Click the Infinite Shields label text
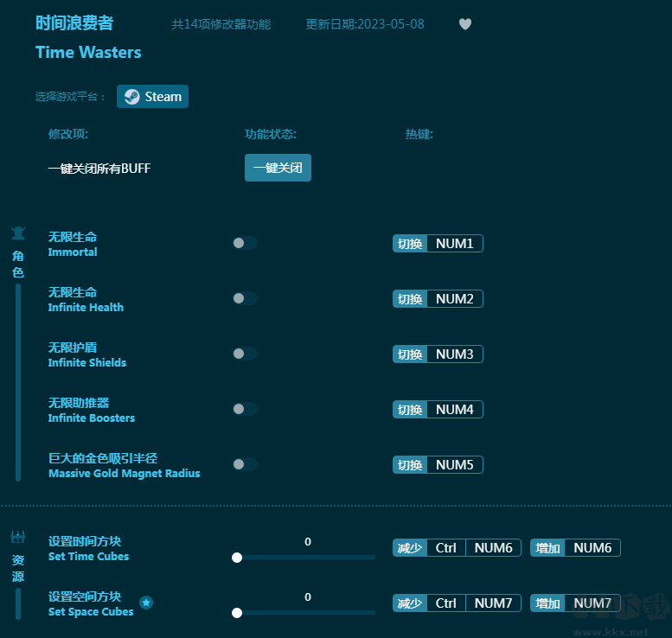The width and height of the screenshot is (672, 638). pyautogui.click(x=87, y=362)
